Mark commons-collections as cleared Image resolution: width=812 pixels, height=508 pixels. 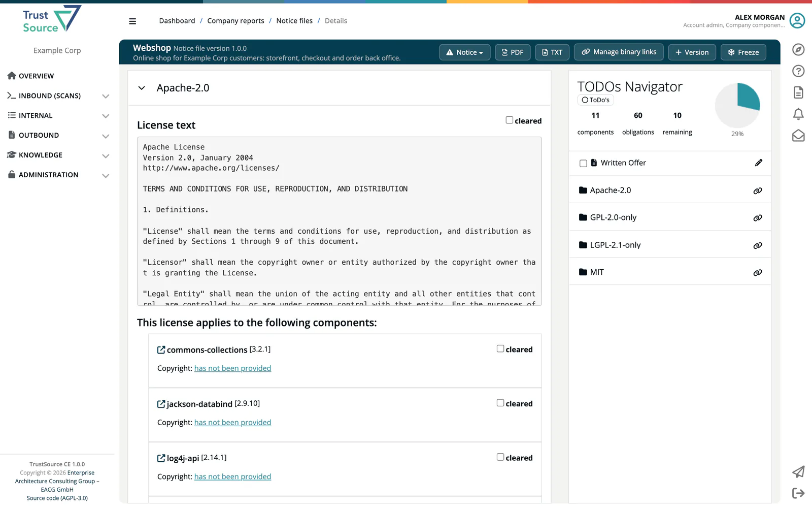(500, 349)
